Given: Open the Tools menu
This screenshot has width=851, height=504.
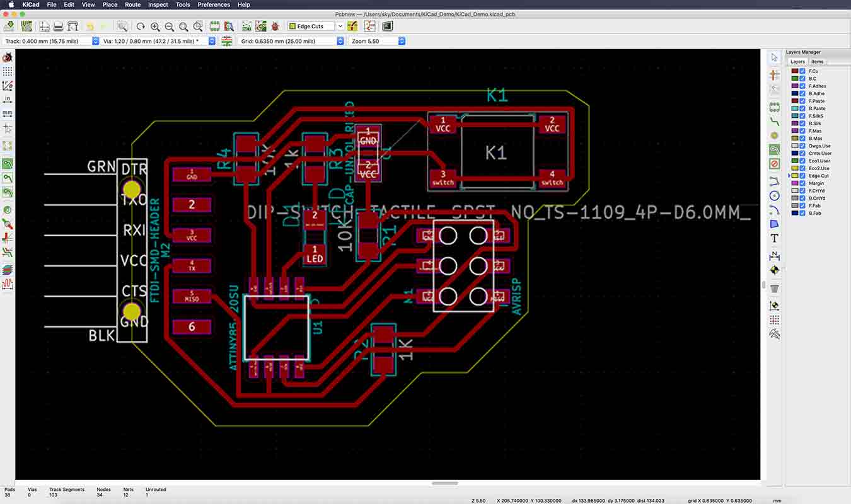Looking at the screenshot, I should click(x=183, y=4).
